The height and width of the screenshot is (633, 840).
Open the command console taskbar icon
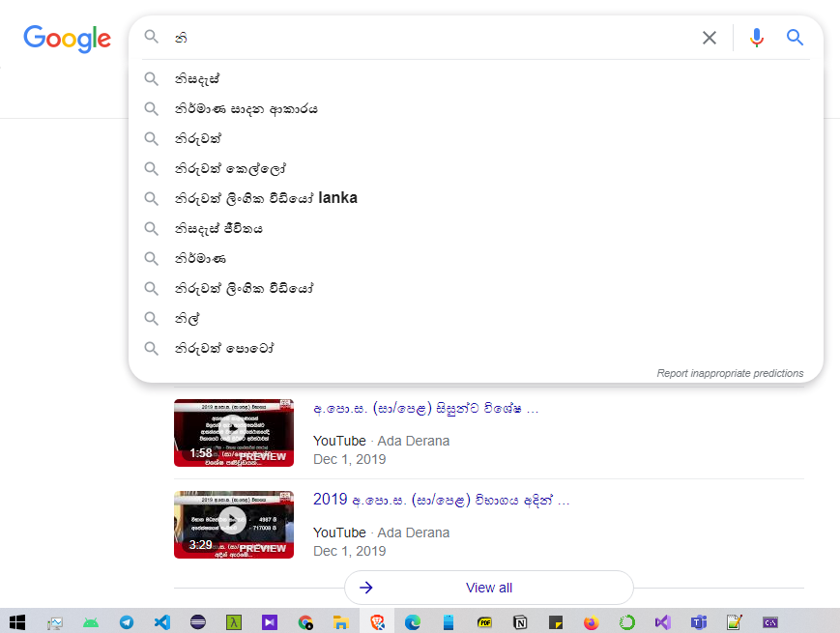tap(770, 622)
